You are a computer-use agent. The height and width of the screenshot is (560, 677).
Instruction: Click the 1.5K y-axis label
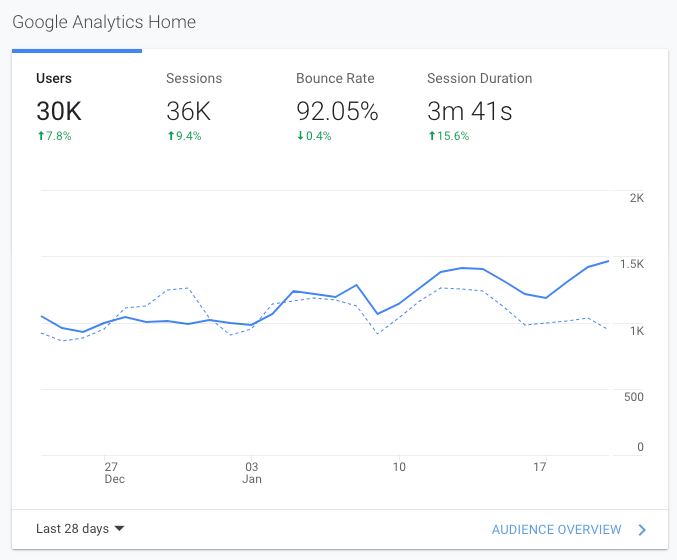coord(631,264)
